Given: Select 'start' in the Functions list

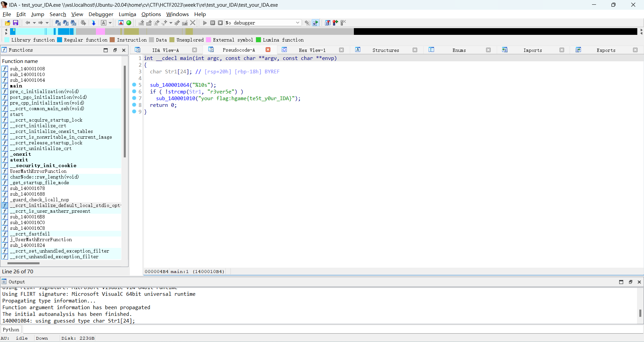Looking at the screenshot, I should [x=16, y=114].
